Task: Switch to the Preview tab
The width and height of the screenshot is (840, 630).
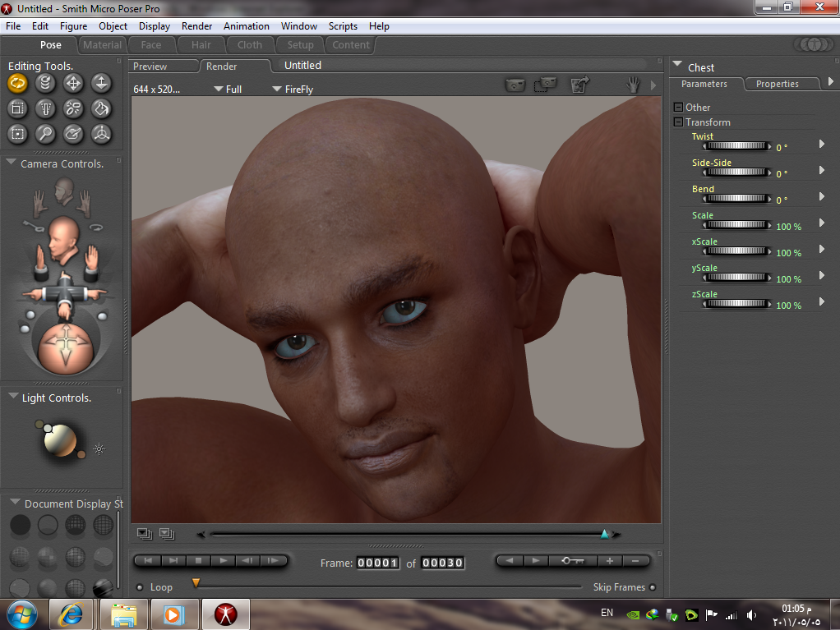Action: pos(150,67)
